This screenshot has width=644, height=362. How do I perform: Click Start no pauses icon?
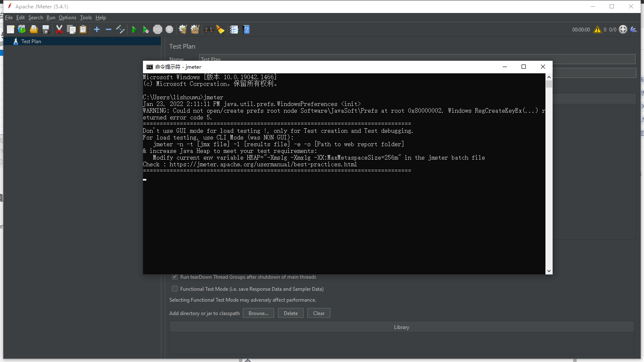pyautogui.click(x=145, y=29)
